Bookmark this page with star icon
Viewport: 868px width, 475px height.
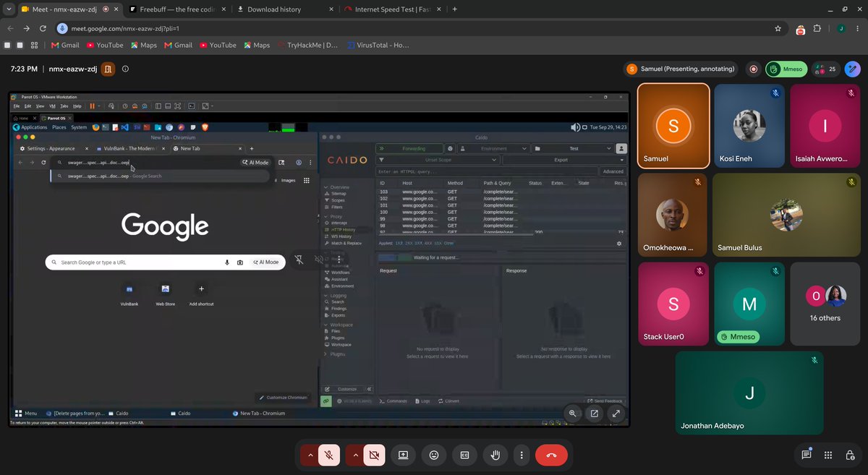(778, 28)
